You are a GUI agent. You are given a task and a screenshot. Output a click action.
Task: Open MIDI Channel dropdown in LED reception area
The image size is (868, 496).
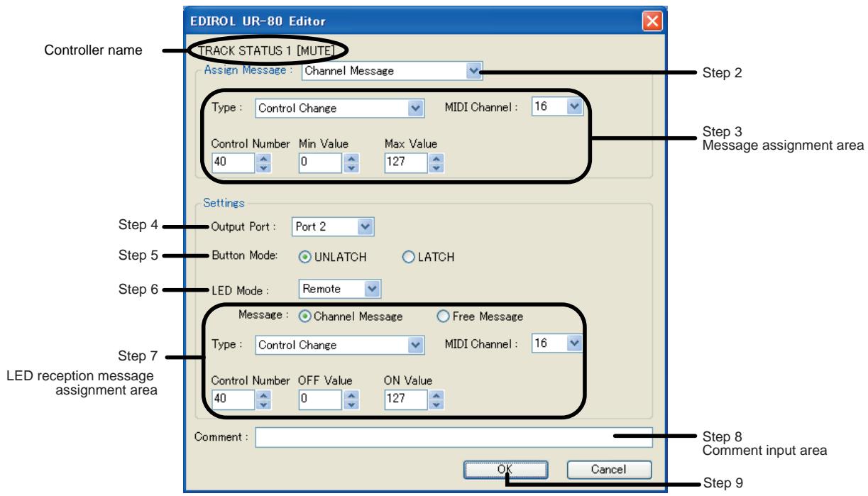(x=557, y=343)
